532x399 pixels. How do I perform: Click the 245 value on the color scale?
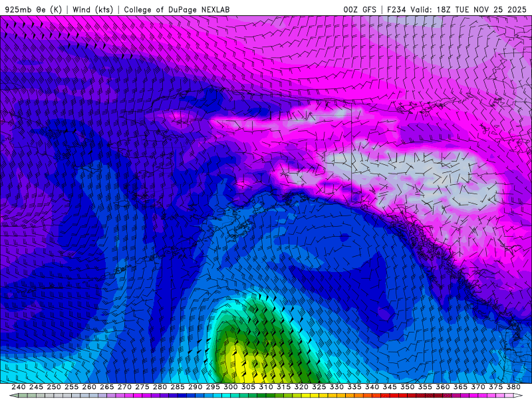coord(36,387)
